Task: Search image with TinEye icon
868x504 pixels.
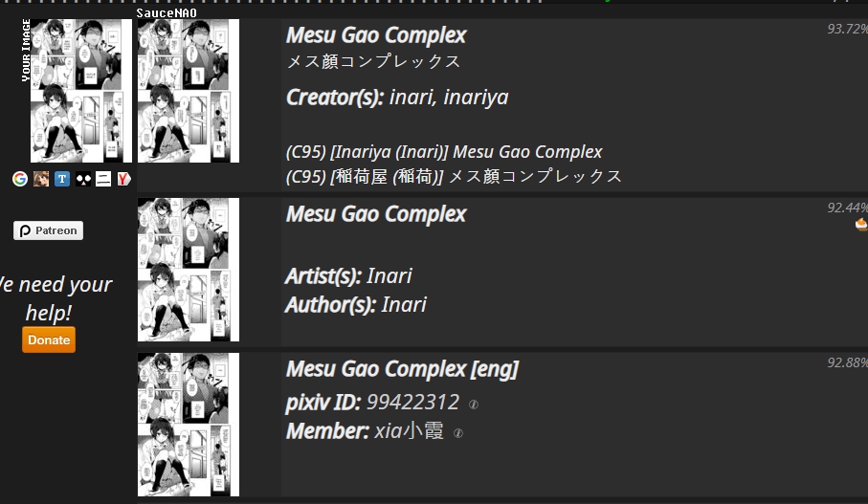Action: 62,179
